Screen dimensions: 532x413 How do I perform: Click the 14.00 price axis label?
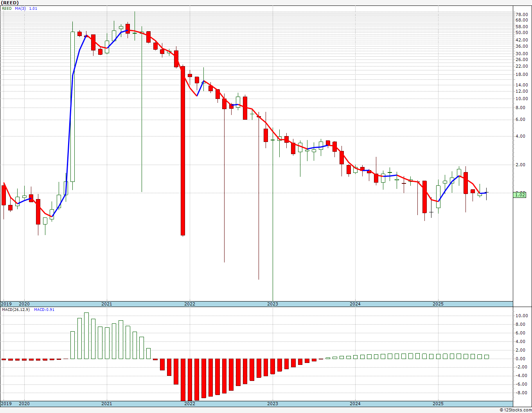point(522,85)
